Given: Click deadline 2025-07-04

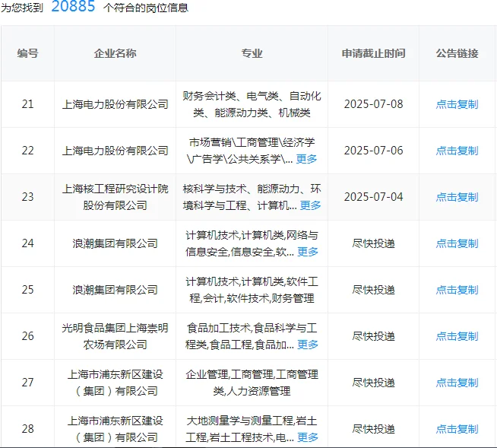Looking at the screenshot, I should pos(373,197).
